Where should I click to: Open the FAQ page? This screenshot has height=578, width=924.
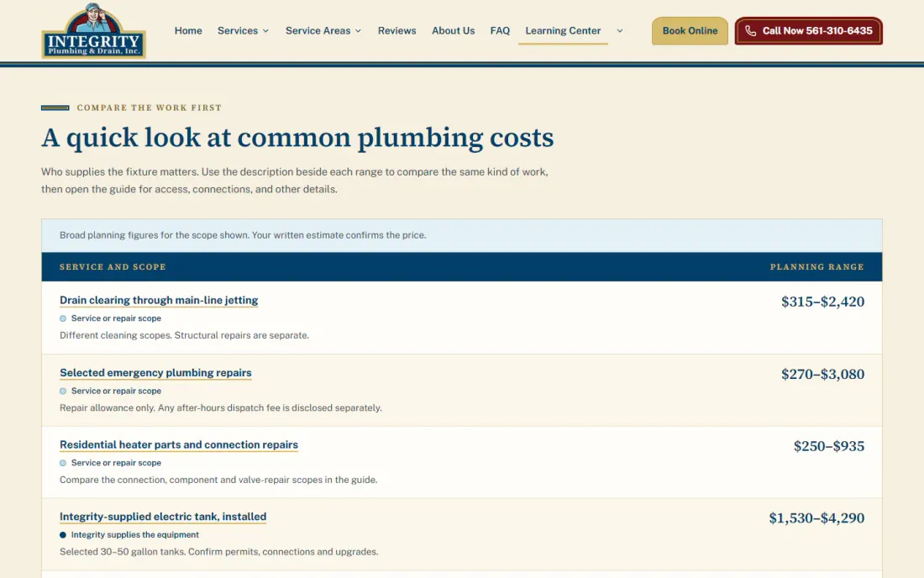click(500, 30)
